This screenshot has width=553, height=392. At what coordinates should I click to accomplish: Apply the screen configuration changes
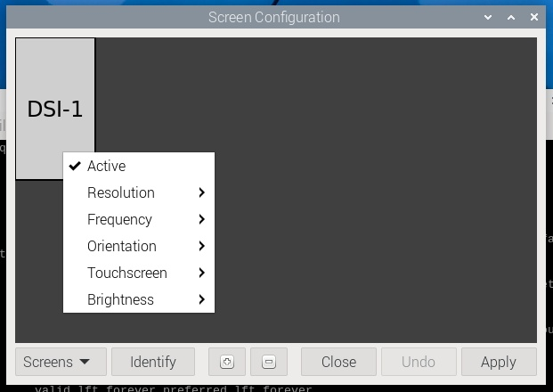point(499,362)
